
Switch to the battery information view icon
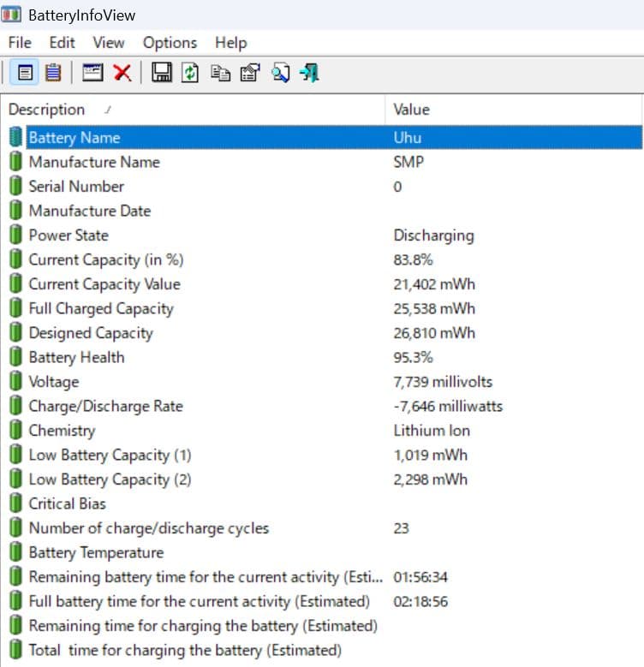click(x=26, y=74)
